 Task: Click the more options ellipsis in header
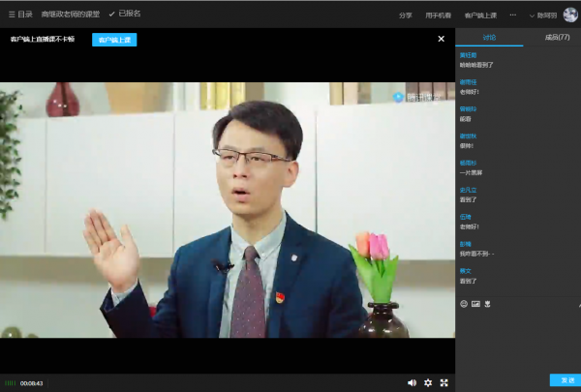512,15
